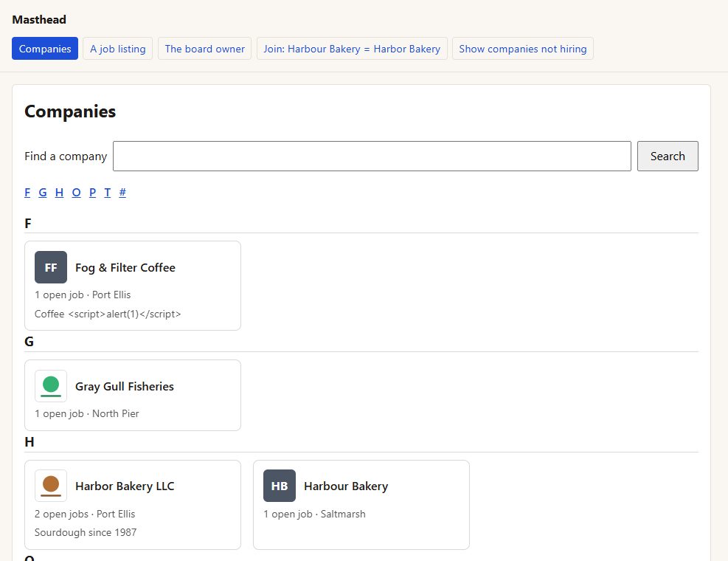This screenshot has height=561, width=728.
Task: Click the Companies page heading
Action: click(70, 111)
